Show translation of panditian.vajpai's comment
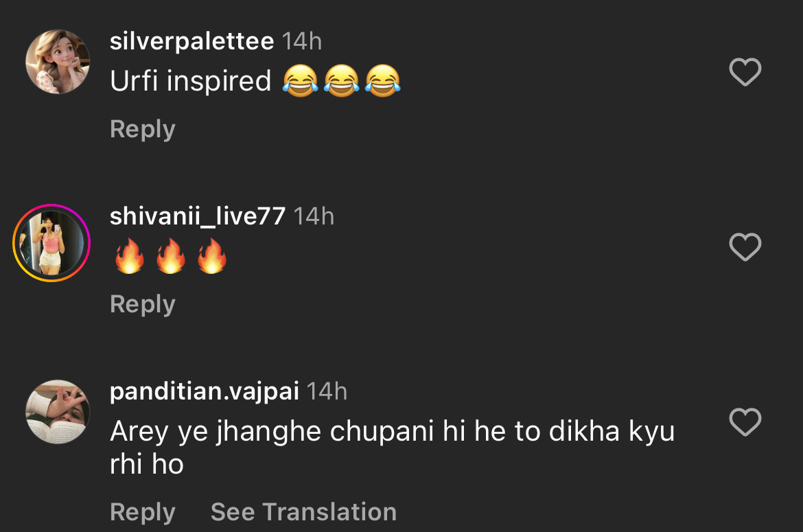Viewport: 803px width, 532px height. point(303,512)
